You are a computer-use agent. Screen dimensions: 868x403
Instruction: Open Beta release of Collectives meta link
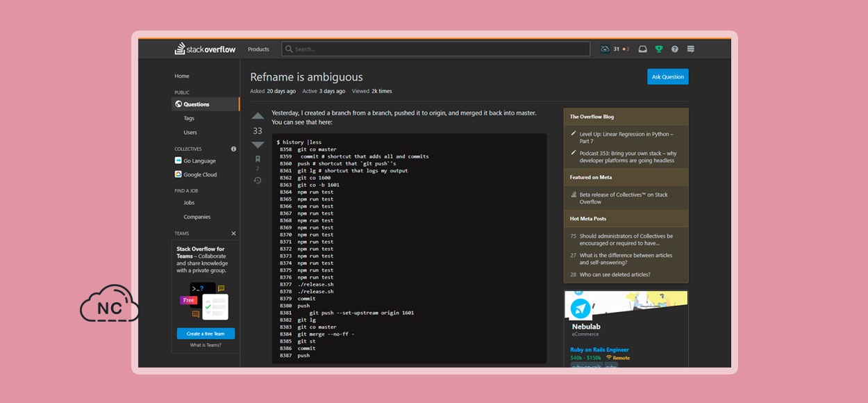[x=624, y=198]
